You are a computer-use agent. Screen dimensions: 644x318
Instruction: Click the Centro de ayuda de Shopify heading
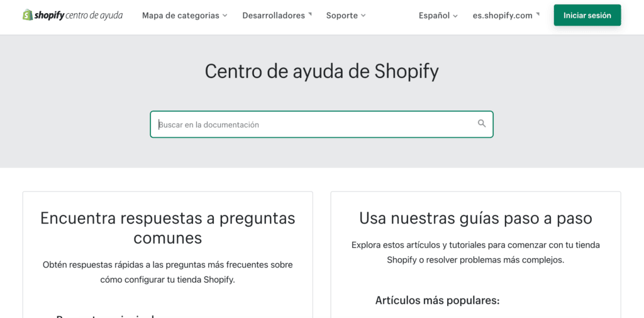(x=321, y=72)
